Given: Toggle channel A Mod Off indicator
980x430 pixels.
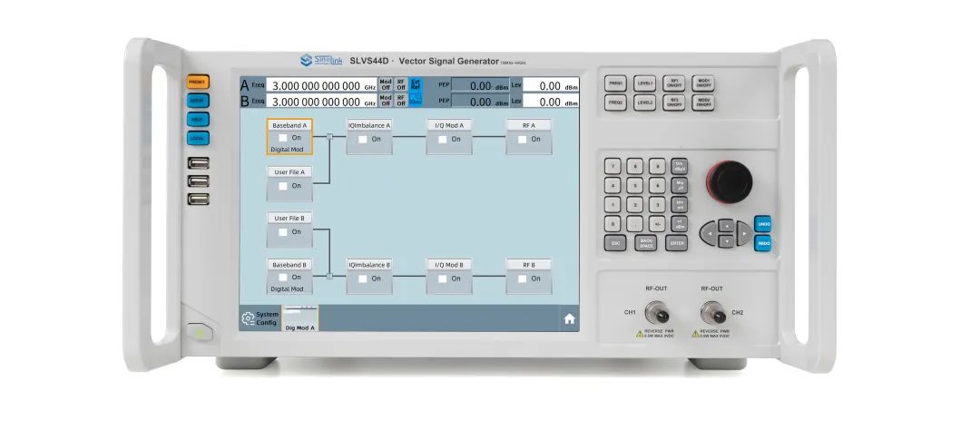Looking at the screenshot, I should pyautogui.click(x=386, y=85).
